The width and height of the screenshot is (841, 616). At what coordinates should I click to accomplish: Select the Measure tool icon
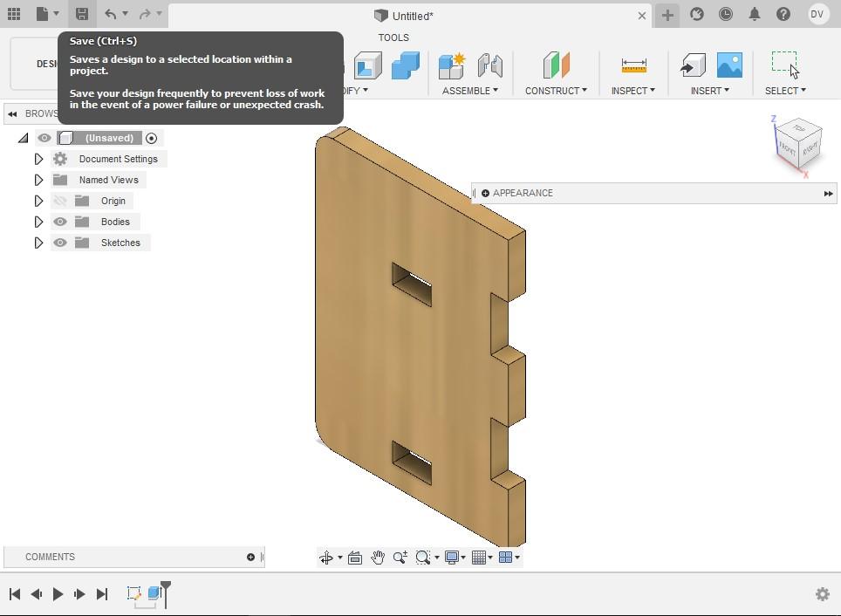[x=633, y=65]
